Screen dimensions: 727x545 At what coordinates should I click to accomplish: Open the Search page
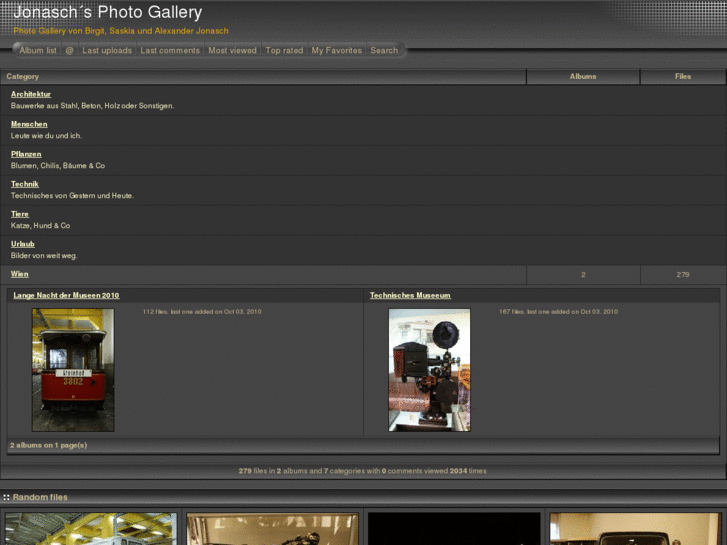(384, 50)
